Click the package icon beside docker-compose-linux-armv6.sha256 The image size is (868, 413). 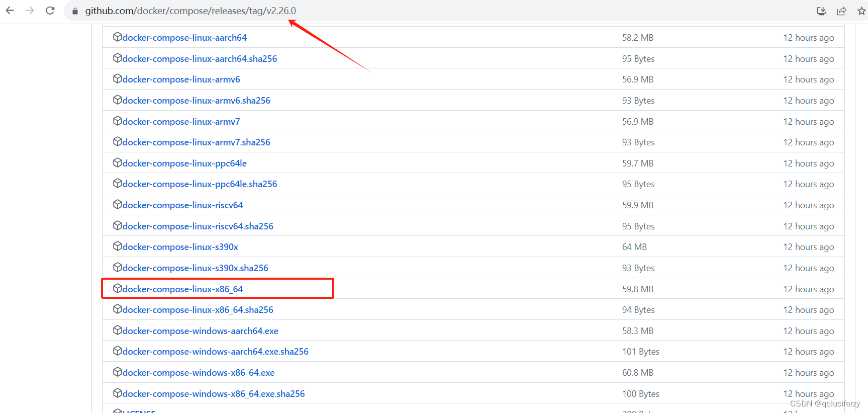[x=117, y=100]
